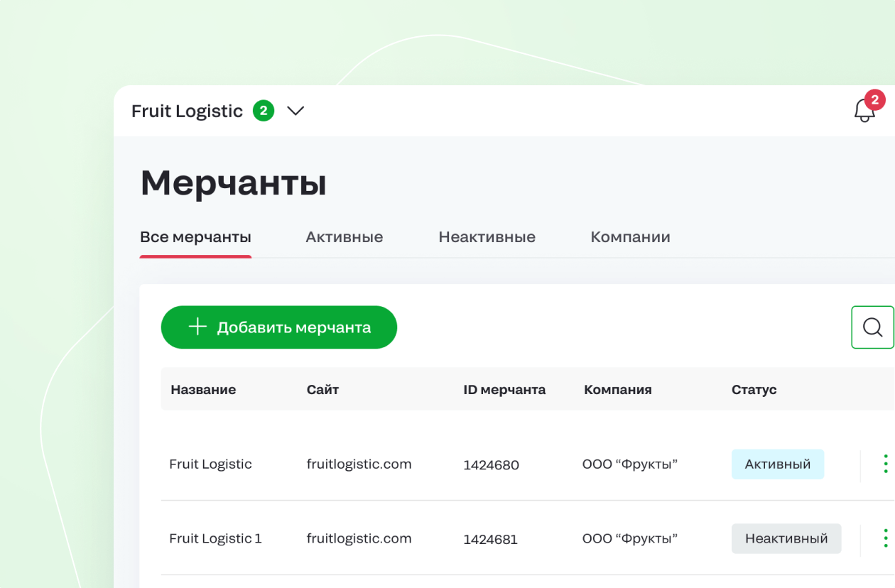The height and width of the screenshot is (588, 895).
Task: Open the Неактивные tab
Action: click(x=487, y=237)
